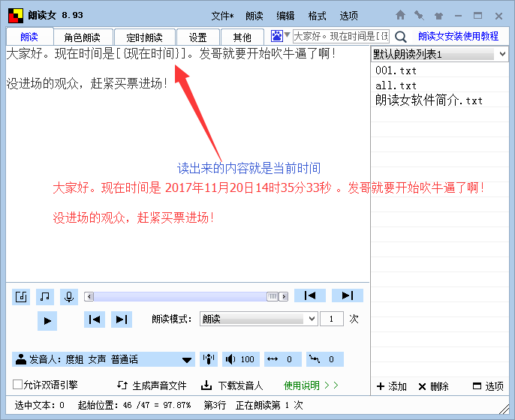This screenshot has width=515, height=420.
Task: Expand the search engine dropdown arrow
Action: [287, 34]
